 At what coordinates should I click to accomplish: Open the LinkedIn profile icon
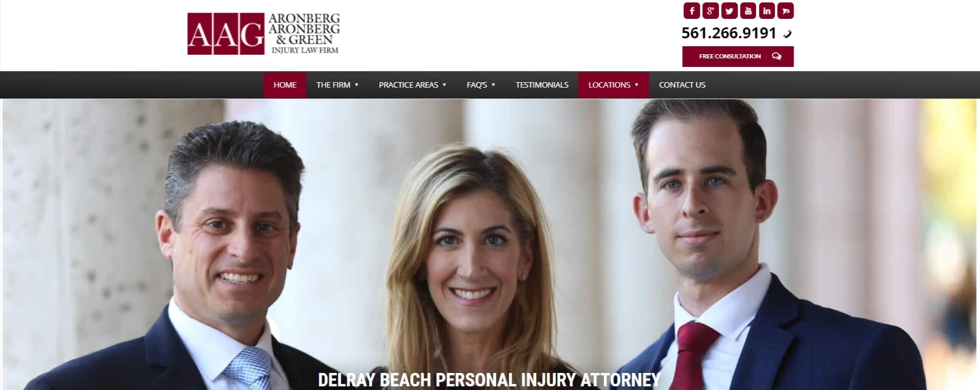pos(767,11)
